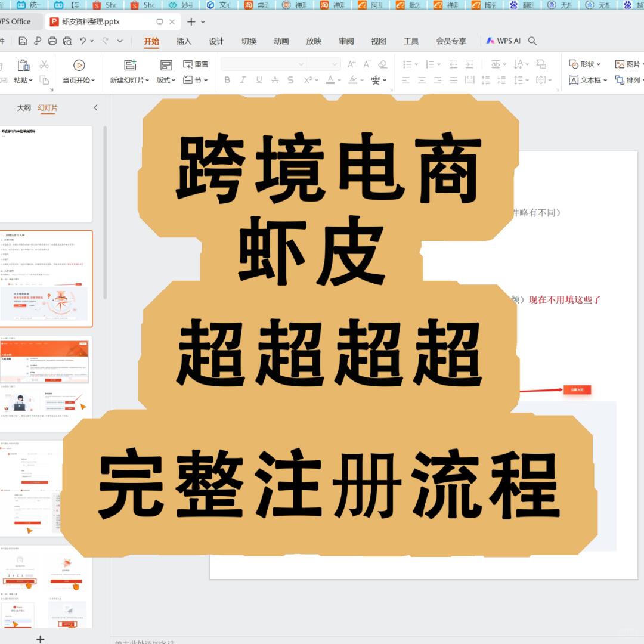
Task: Toggle align left for the paragraph
Action: pos(406,80)
